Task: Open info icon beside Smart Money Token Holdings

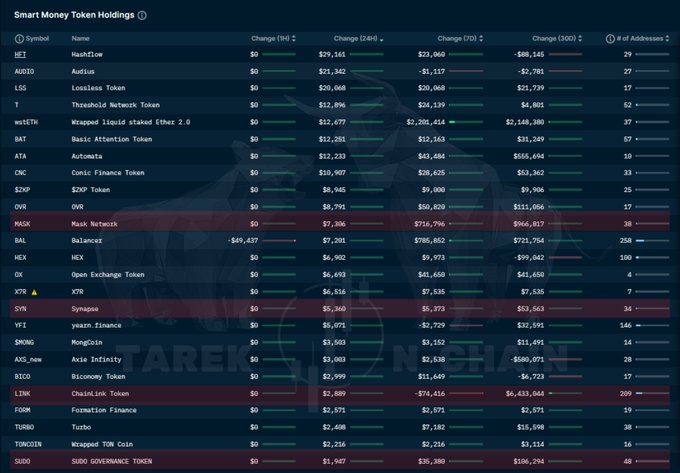Action: click(x=142, y=15)
